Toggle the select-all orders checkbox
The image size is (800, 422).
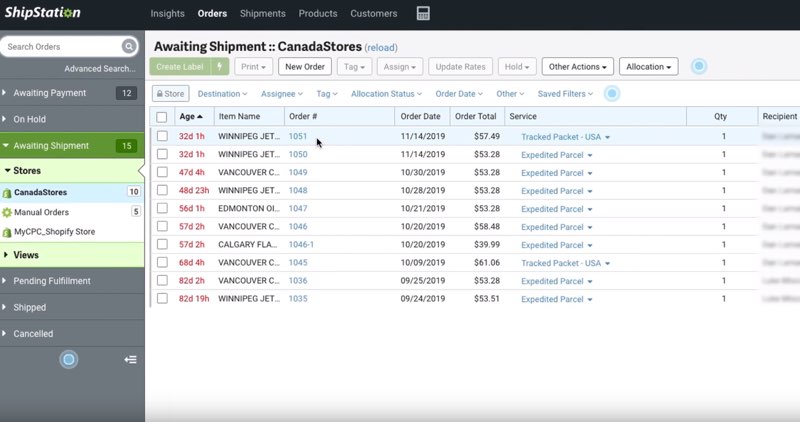[x=162, y=117]
